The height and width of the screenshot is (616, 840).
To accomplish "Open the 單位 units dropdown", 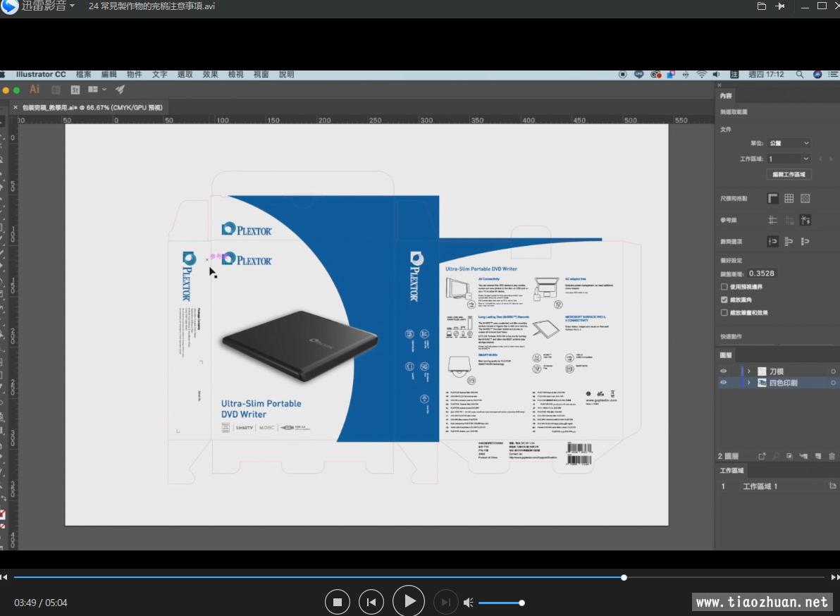I will pyautogui.click(x=789, y=143).
